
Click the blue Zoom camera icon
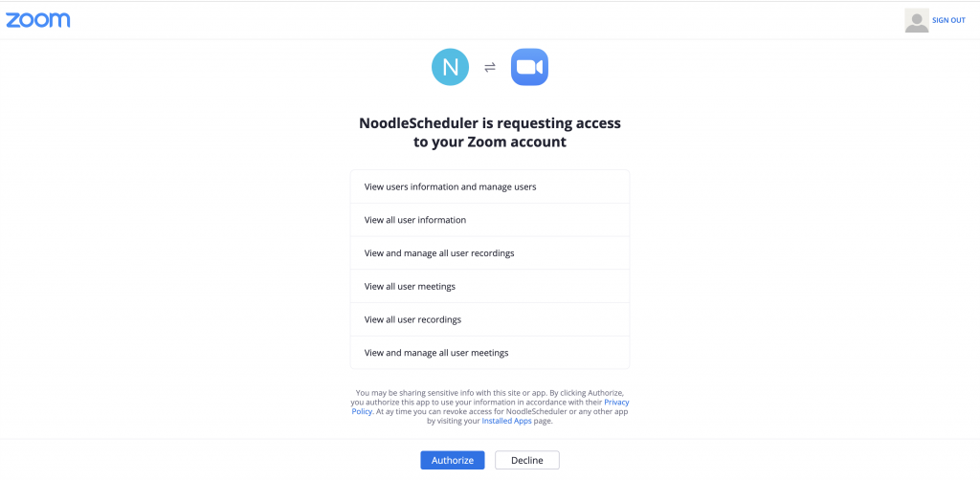(x=529, y=67)
